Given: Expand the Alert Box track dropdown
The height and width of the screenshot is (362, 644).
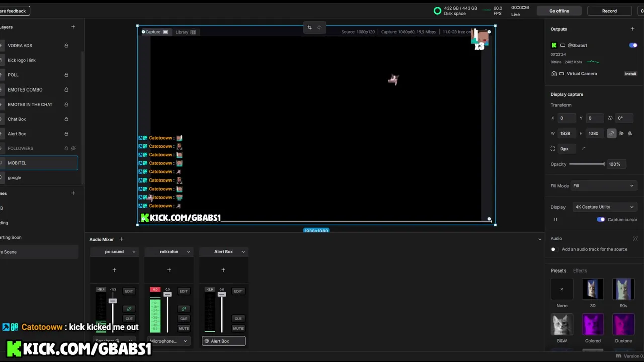Looking at the screenshot, I should coord(243,252).
